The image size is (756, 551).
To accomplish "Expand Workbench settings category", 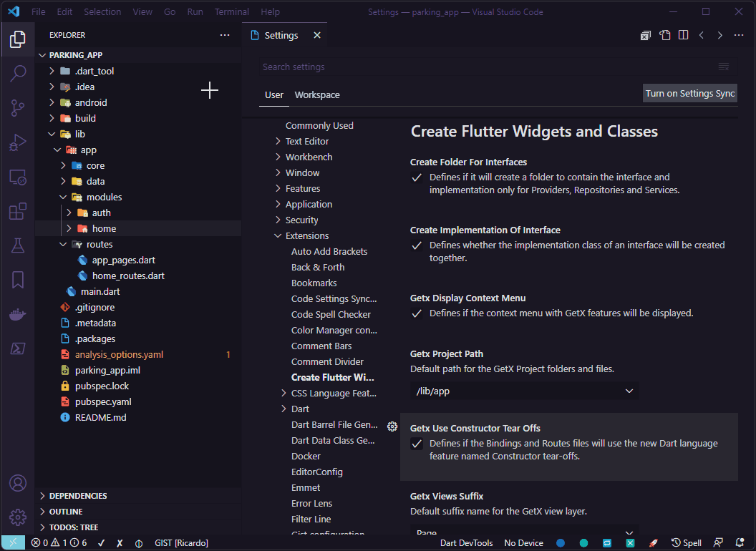I will 278,157.
